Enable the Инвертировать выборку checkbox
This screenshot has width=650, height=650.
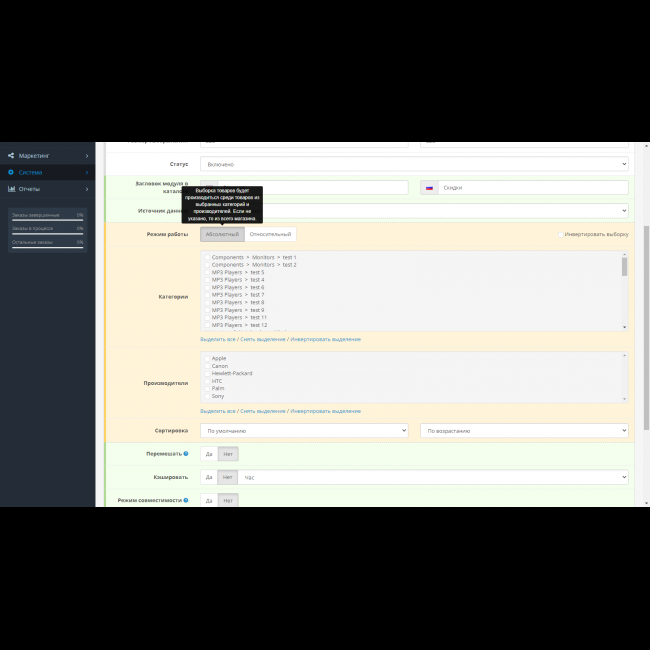(560, 234)
